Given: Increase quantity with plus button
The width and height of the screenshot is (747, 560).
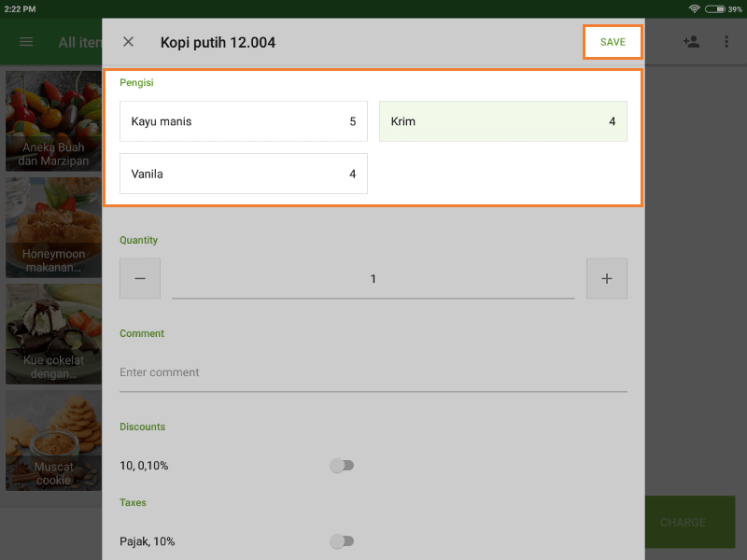Looking at the screenshot, I should 607,278.
